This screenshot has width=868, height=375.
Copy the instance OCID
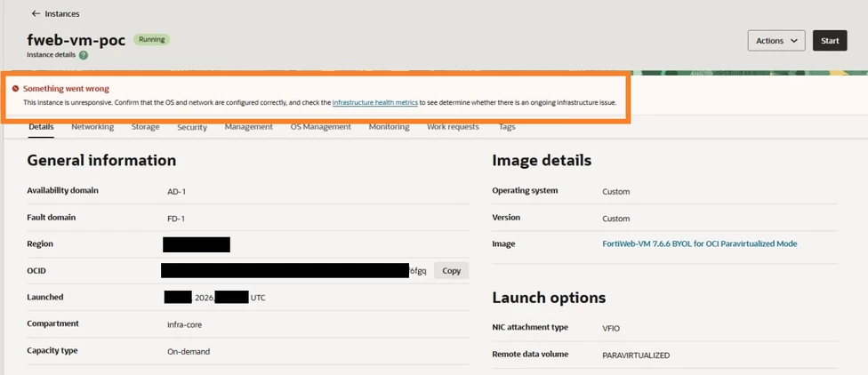451,270
